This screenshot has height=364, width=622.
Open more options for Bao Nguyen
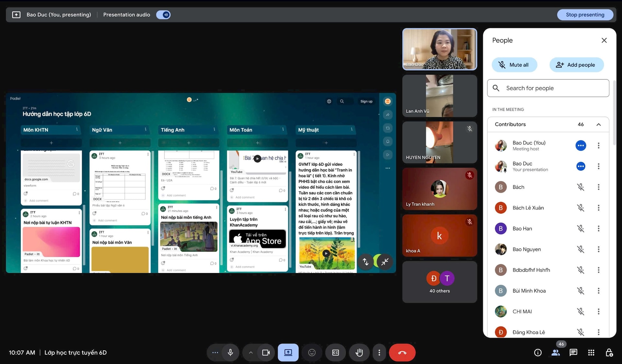[x=598, y=249]
